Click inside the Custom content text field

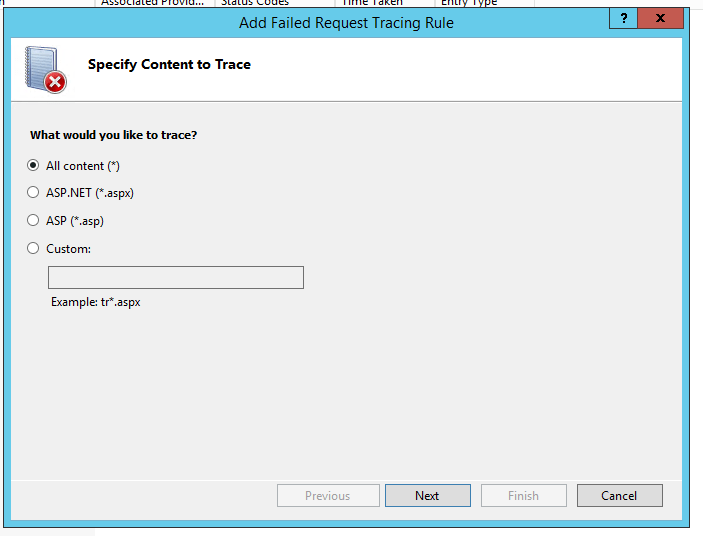[x=175, y=278]
